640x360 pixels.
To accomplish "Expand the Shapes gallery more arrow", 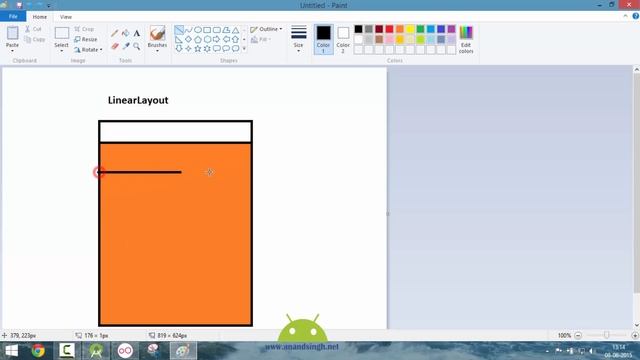I will coord(244,49).
